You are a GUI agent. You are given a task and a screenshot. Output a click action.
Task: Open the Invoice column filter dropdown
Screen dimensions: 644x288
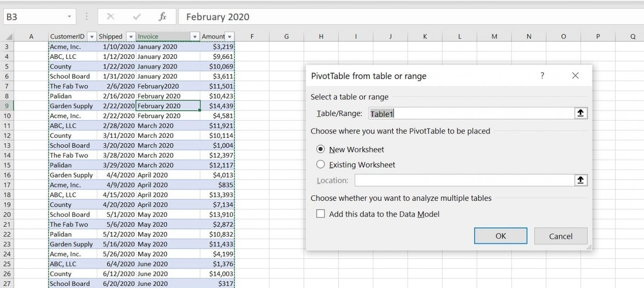tap(195, 36)
